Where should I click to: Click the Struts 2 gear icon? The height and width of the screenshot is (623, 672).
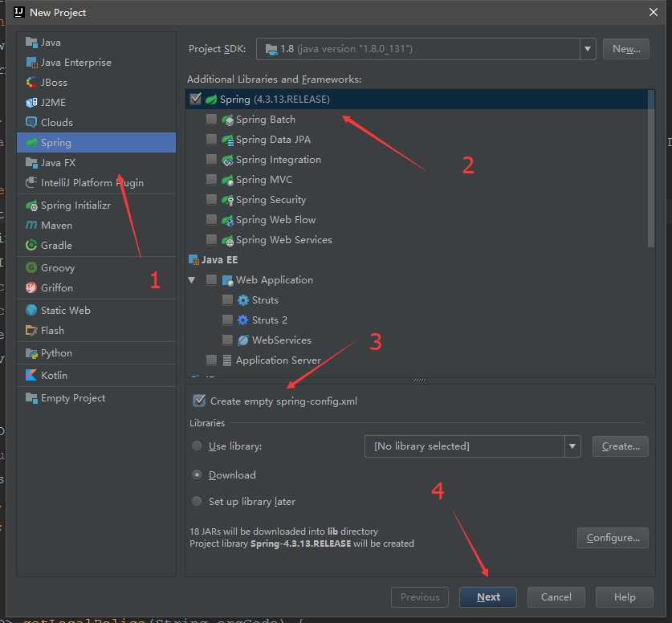pos(243,320)
